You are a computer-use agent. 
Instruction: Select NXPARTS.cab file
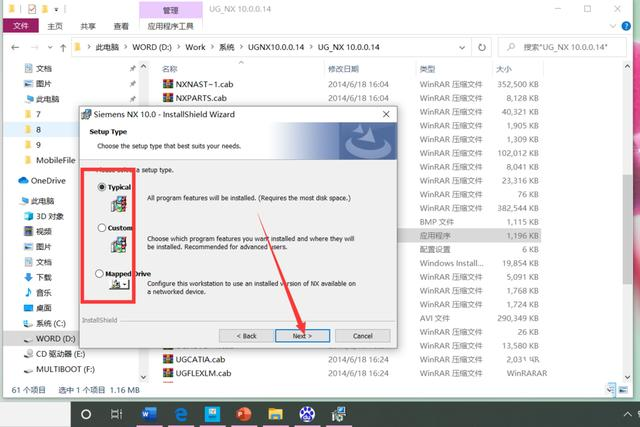coord(195,98)
